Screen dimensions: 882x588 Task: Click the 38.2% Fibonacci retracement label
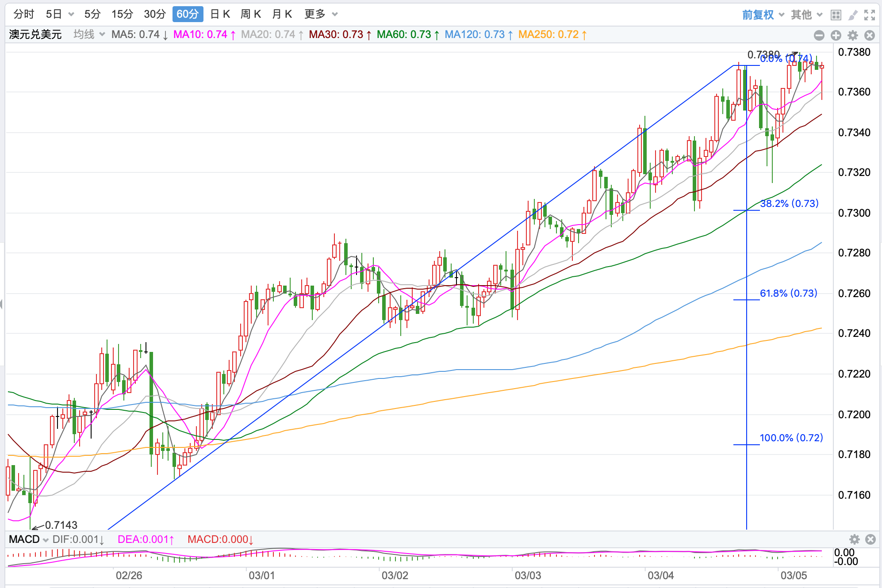[789, 203]
